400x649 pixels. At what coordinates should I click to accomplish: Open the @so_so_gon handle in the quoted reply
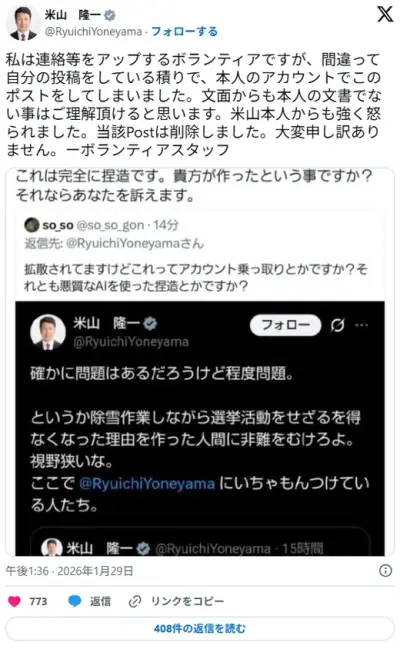pos(111,225)
